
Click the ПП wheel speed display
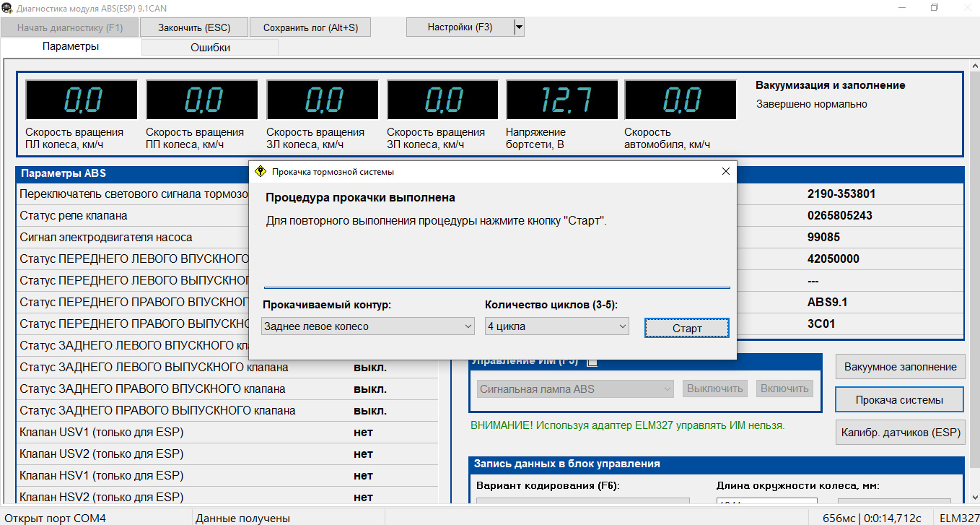pyautogui.click(x=202, y=100)
